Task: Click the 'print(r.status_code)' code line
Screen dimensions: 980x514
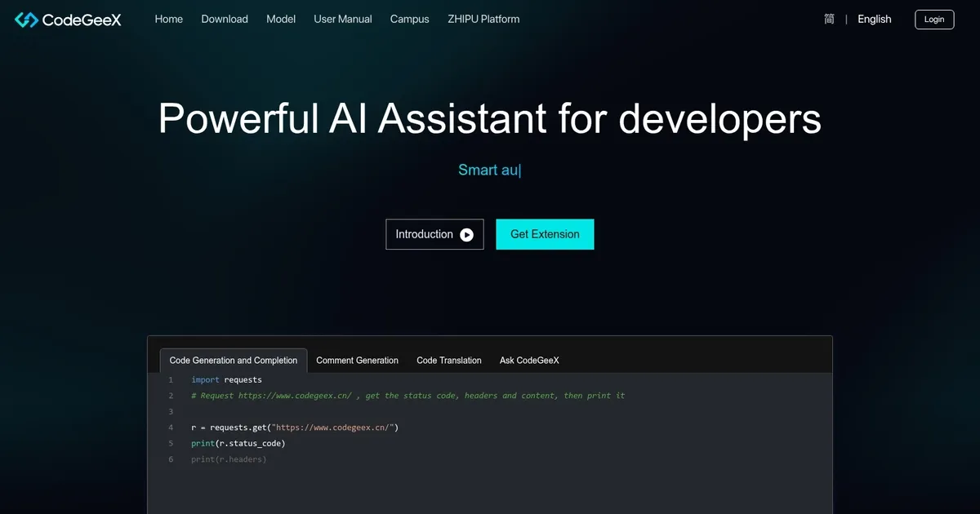Action: (x=238, y=443)
